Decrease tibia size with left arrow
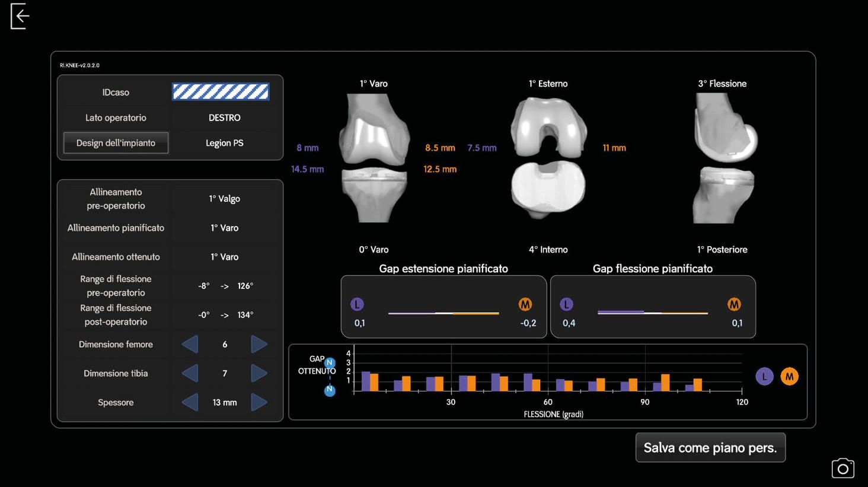868x487 pixels. click(x=190, y=374)
